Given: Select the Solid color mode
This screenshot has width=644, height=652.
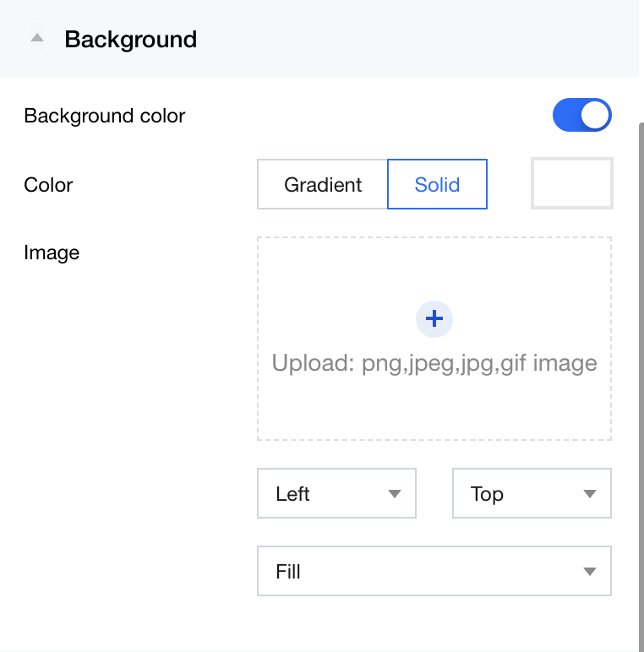Looking at the screenshot, I should [437, 184].
